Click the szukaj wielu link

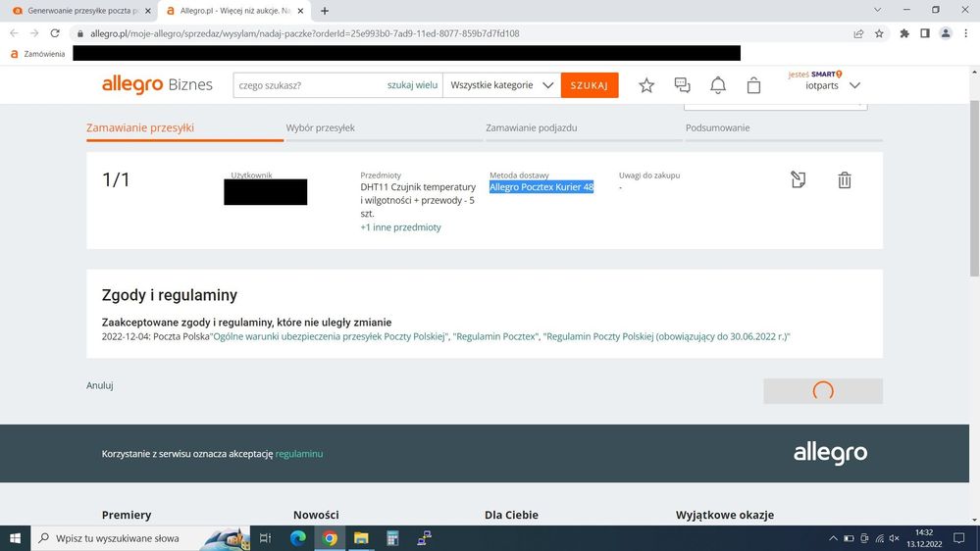click(412, 85)
